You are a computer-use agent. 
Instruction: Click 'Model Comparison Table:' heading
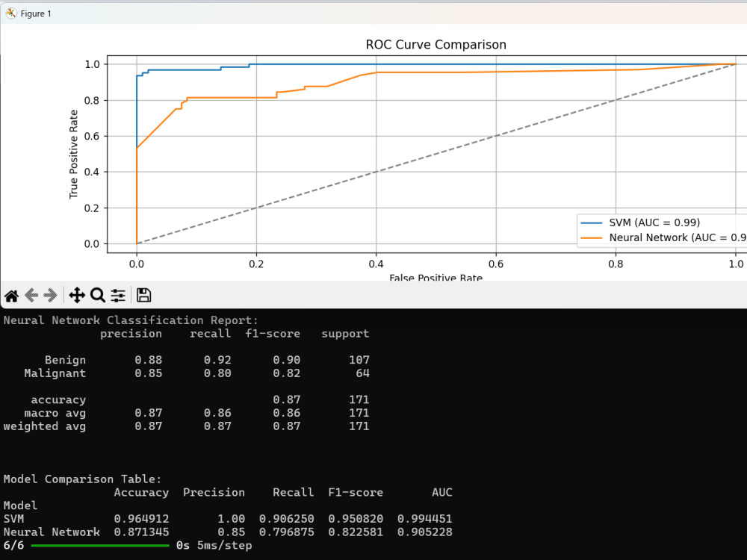click(83, 479)
